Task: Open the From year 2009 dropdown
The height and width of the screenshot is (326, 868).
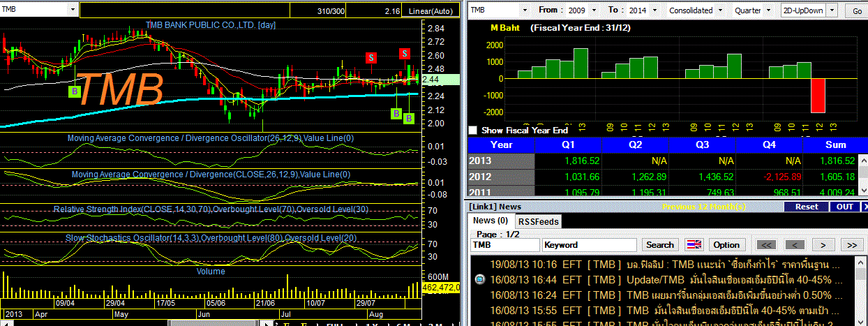Action: point(595,10)
